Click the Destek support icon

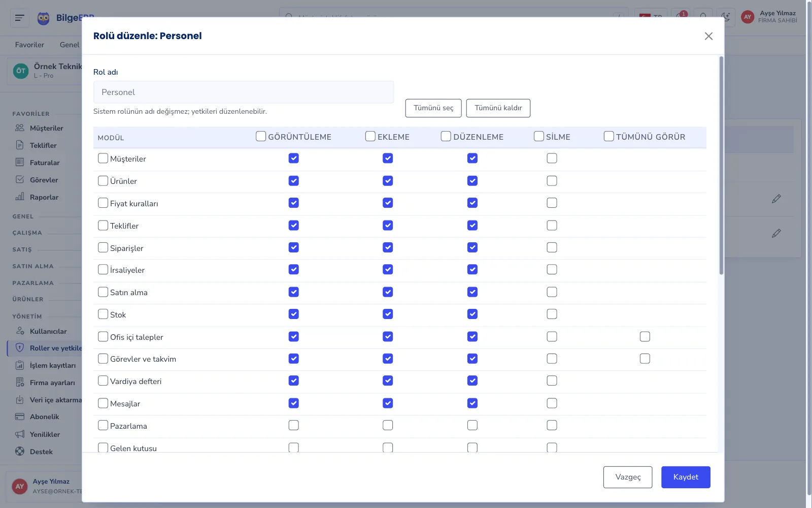pyautogui.click(x=20, y=451)
